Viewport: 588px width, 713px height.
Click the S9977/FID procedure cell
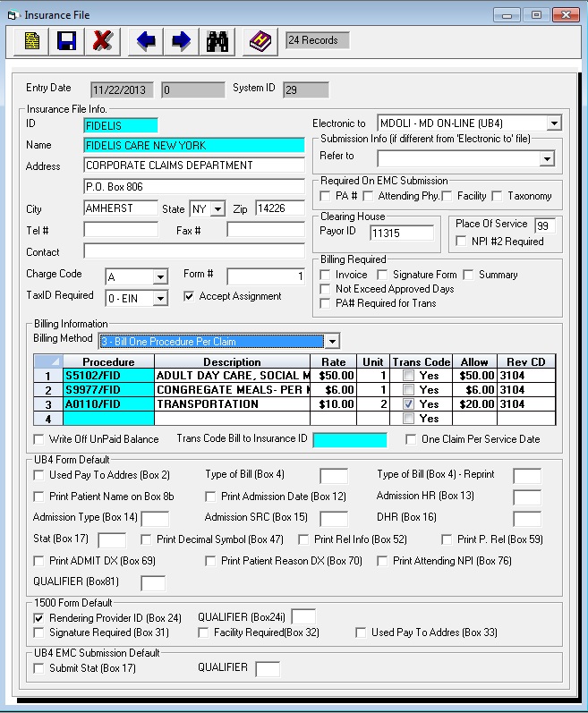tap(108, 390)
